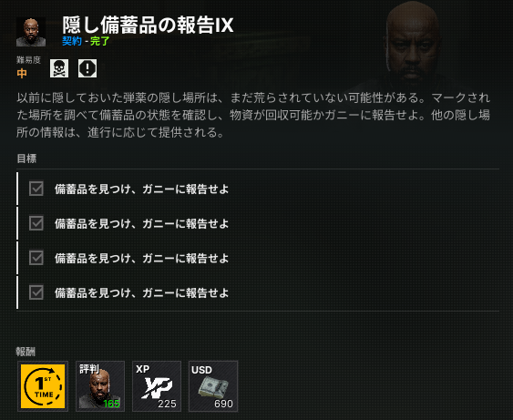Select the title 隠し備蓄品の報告IX

(148, 25)
